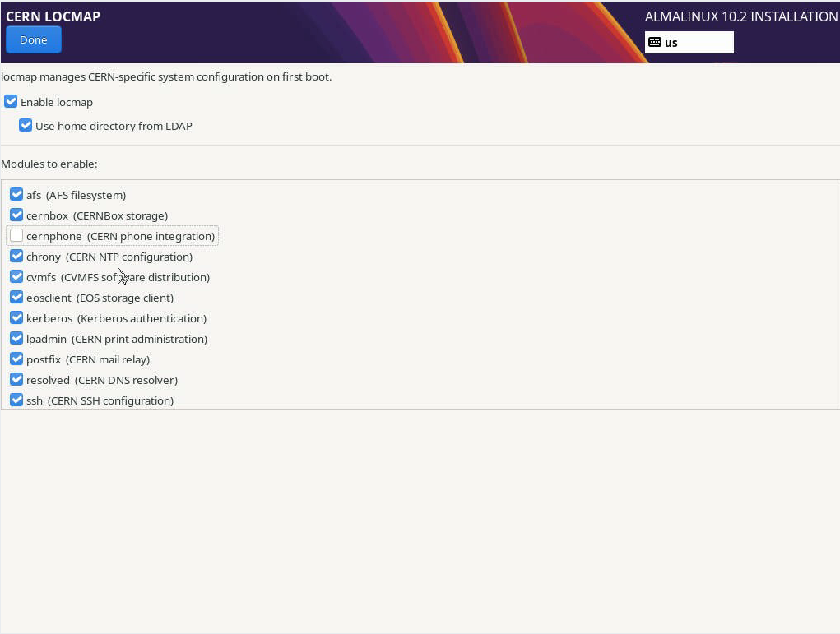840x634 pixels.
Task: Disable the kerberos module checkbox
Action: coord(16,317)
